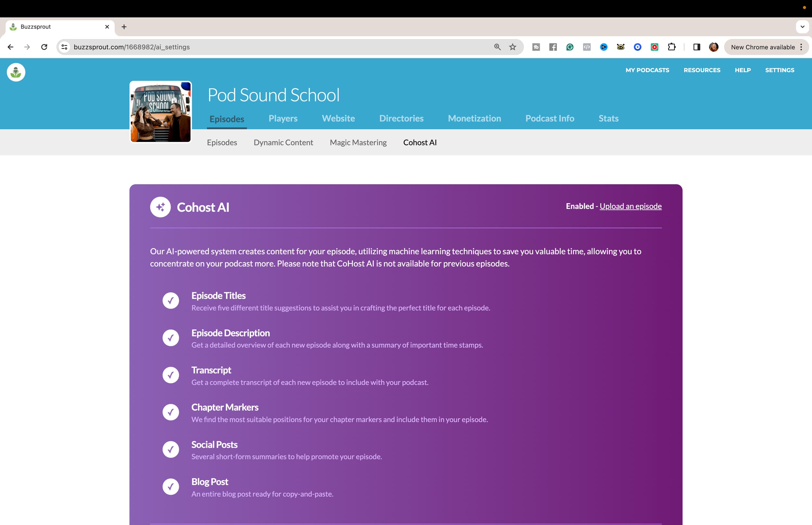This screenshot has height=525, width=812.
Task: Open RESOURCES in the top navigation
Action: (702, 70)
